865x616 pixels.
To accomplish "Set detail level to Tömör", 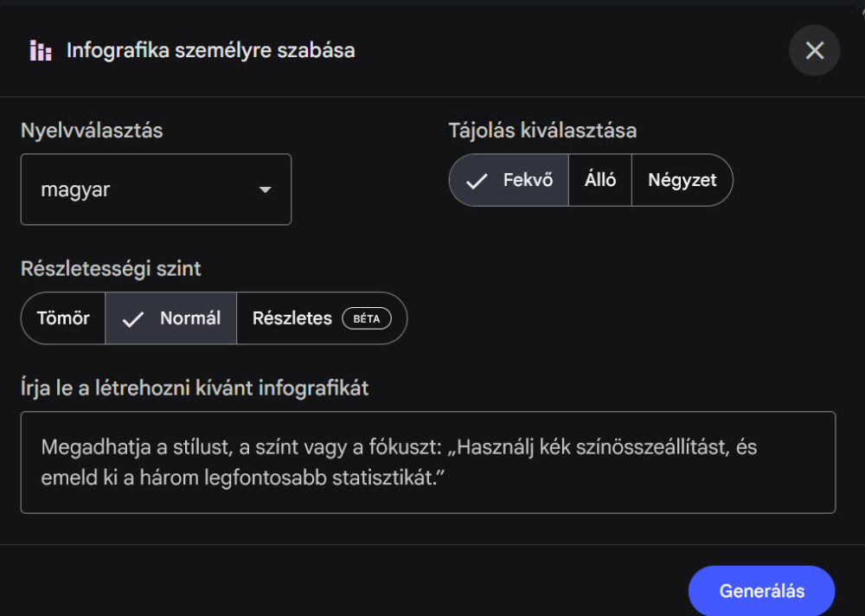I will click(x=63, y=318).
